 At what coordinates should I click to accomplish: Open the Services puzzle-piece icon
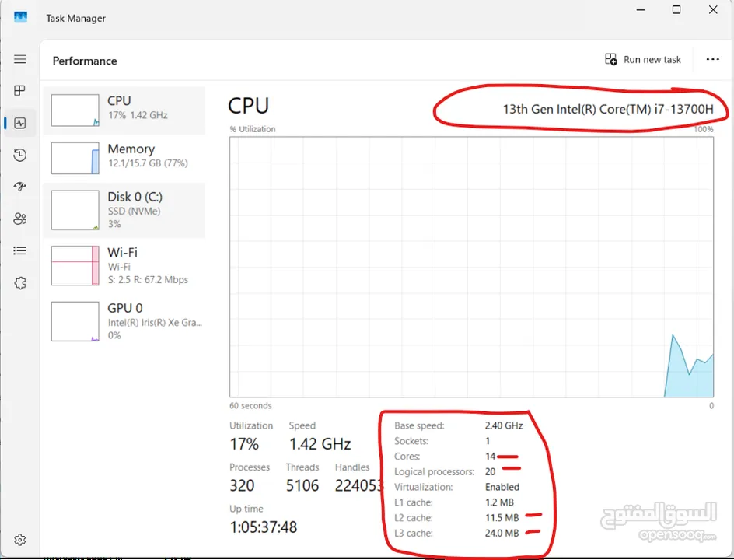pos(20,283)
